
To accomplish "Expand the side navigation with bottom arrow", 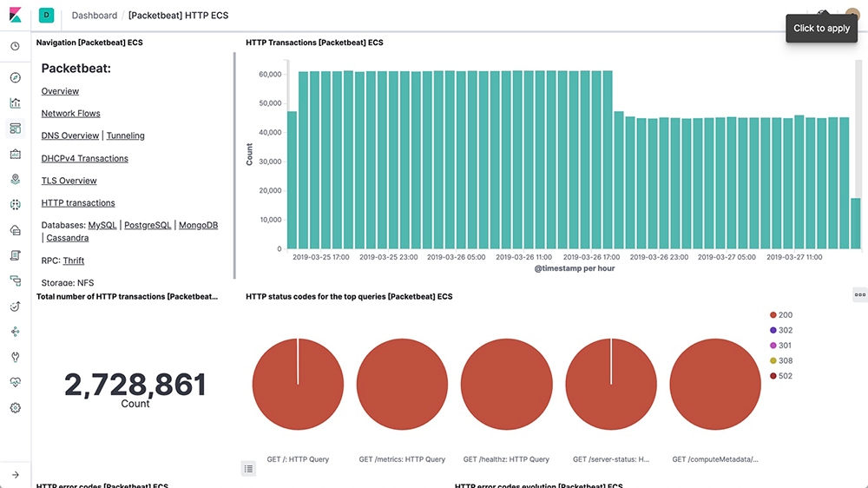I will pos(15,474).
